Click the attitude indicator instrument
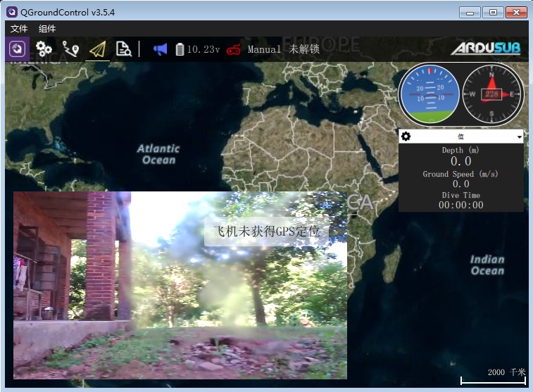The width and height of the screenshot is (533, 392). (430, 94)
